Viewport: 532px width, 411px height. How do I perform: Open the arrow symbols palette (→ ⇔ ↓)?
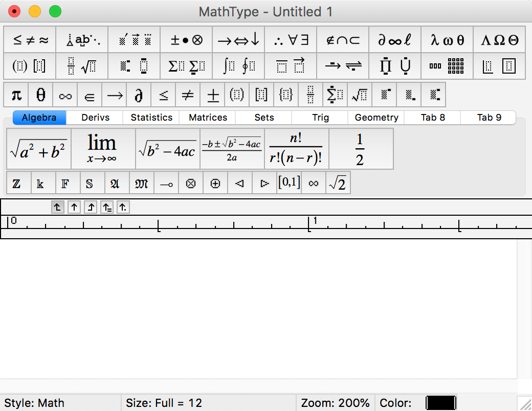tap(238, 40)
